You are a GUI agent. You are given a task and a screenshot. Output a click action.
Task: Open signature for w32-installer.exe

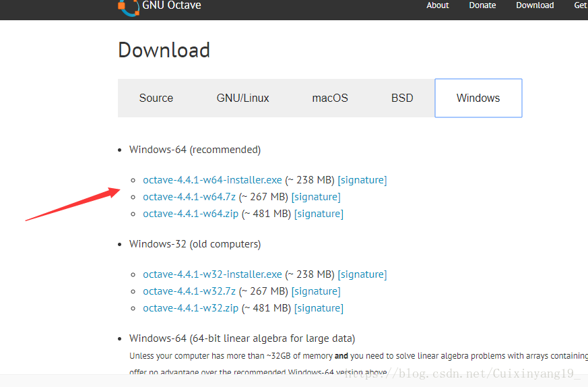click(362, 274)
